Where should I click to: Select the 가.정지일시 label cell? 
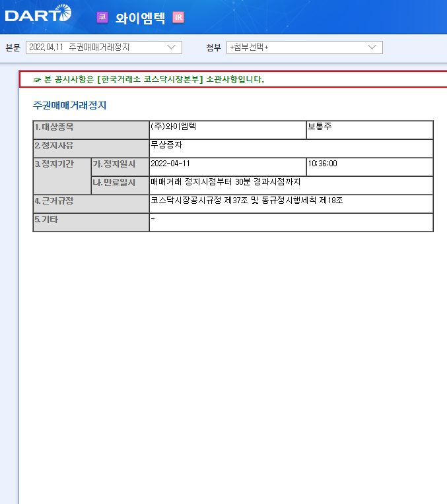(120, 167)
